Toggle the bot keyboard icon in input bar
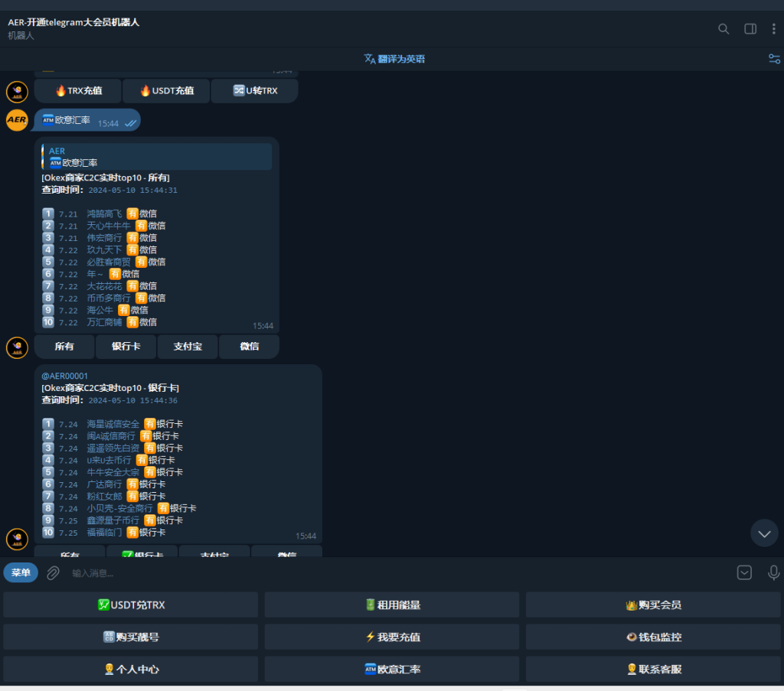 744,573
